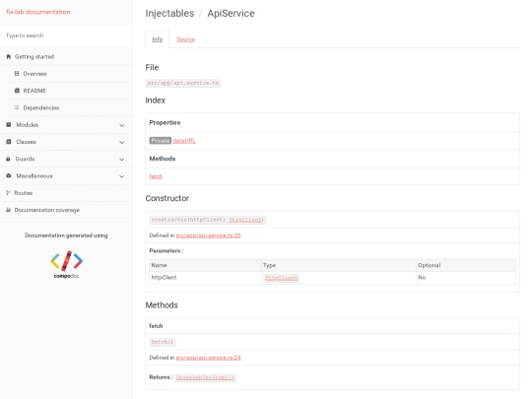The height and width of the screenshot is (399, 532).
Task: Open the Overview page
Action: 34,74
